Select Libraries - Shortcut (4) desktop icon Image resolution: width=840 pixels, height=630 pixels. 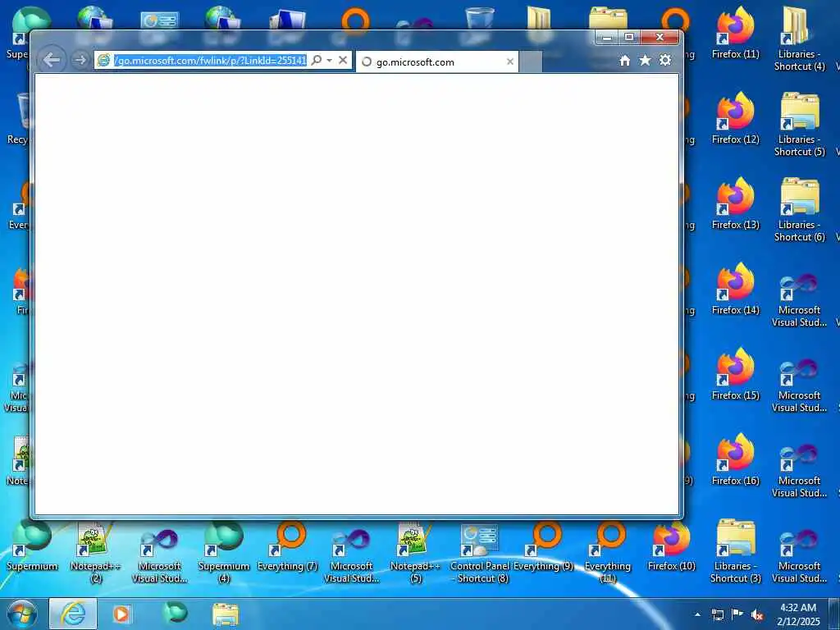point(799,39)
